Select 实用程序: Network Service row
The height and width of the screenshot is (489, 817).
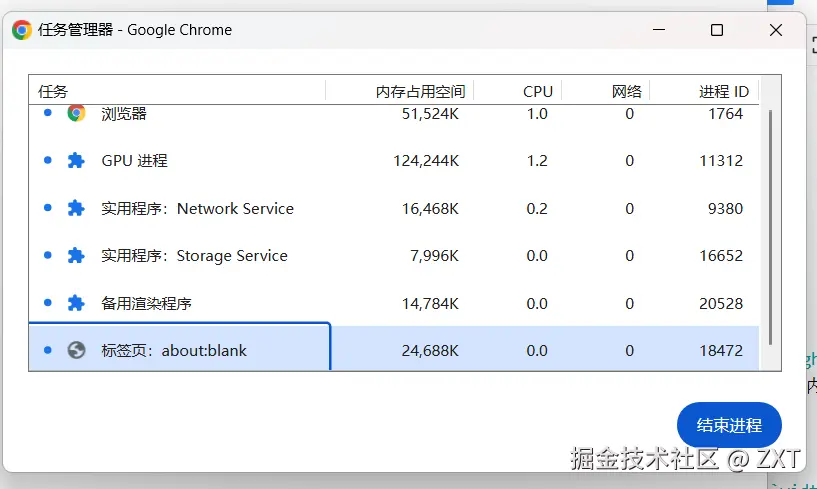tap(394, 208)
